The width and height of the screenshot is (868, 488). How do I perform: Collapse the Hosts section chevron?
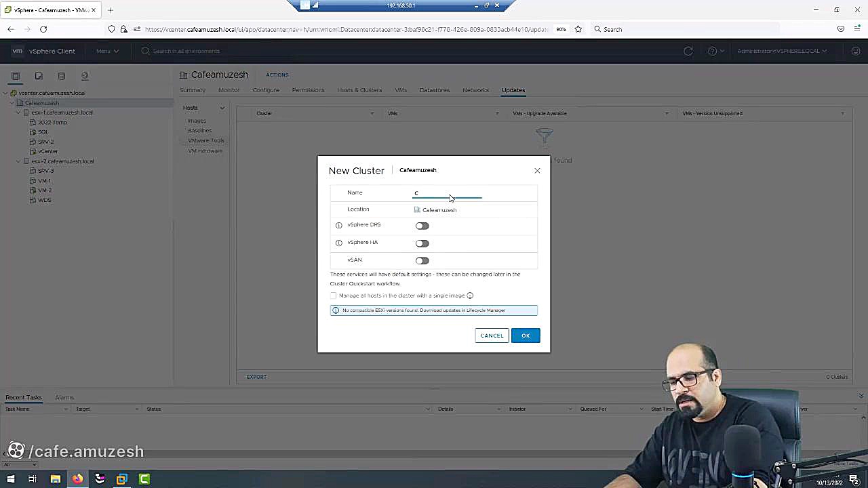pos(222,108)
